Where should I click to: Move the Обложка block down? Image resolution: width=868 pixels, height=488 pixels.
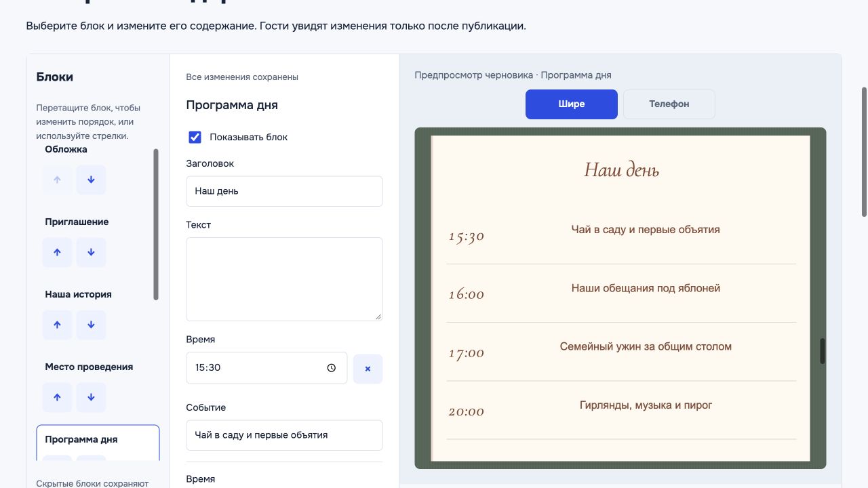[x=91, y=180]
